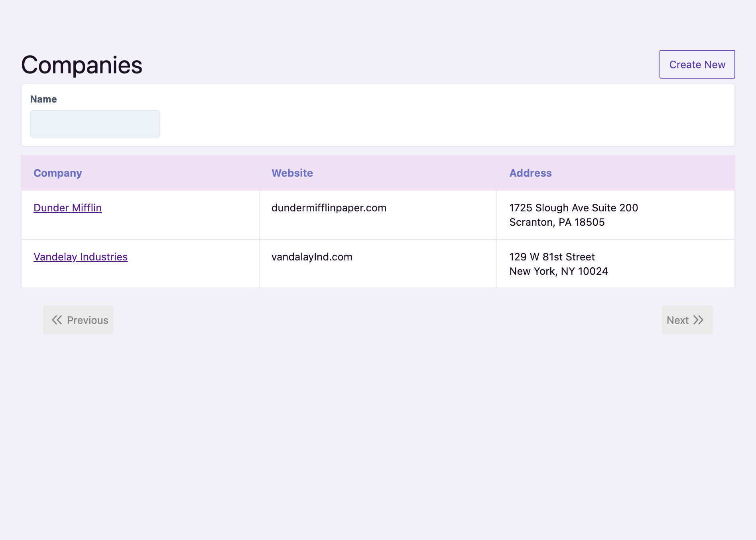Click the Previous double-chevron icon
Screen dimensions: 756x540
57,319
